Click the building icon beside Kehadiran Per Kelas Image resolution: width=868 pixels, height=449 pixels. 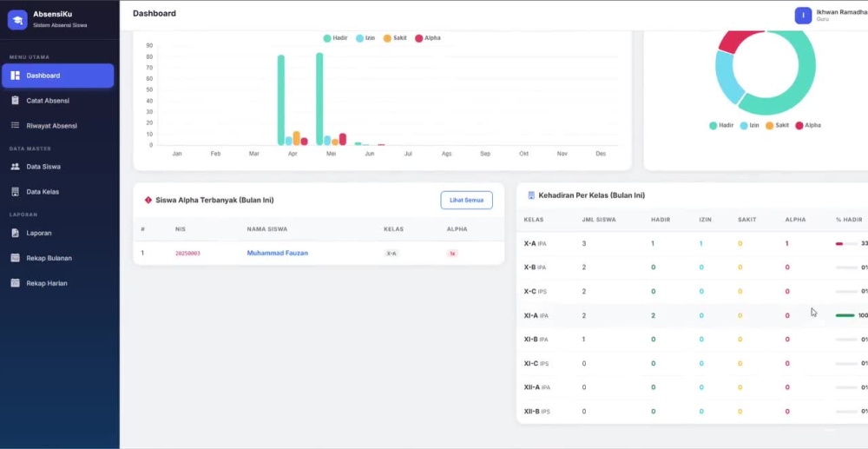click(x=531, y=195)
